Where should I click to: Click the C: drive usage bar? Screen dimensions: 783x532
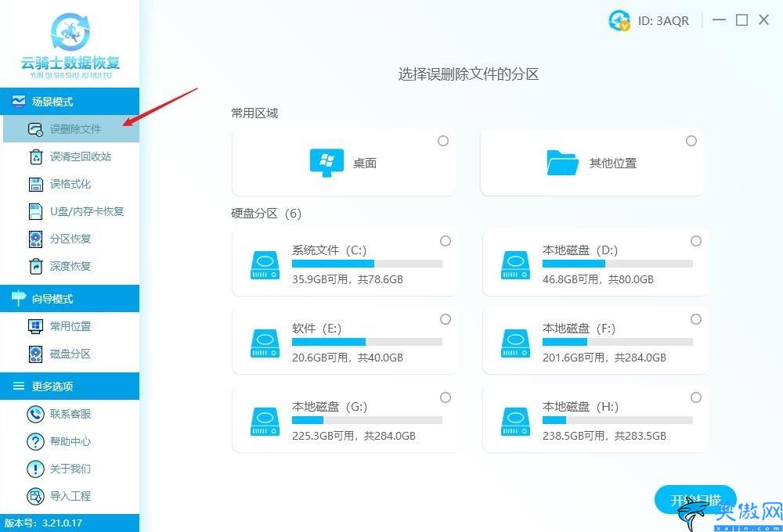coord(367,264)
